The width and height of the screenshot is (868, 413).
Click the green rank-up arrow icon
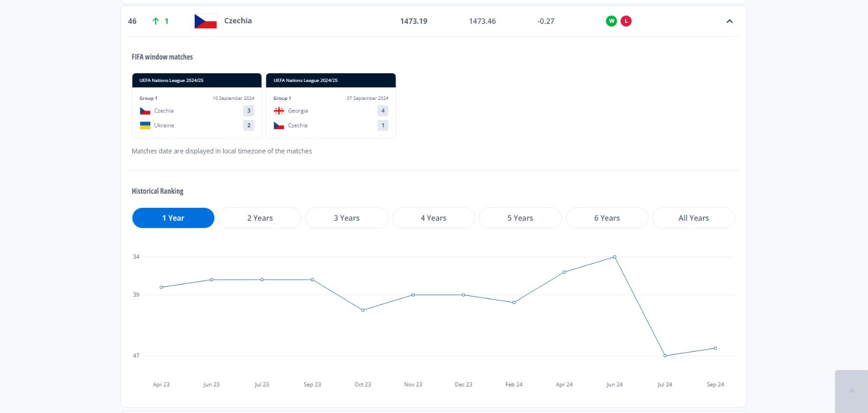[x=156, y=21]
